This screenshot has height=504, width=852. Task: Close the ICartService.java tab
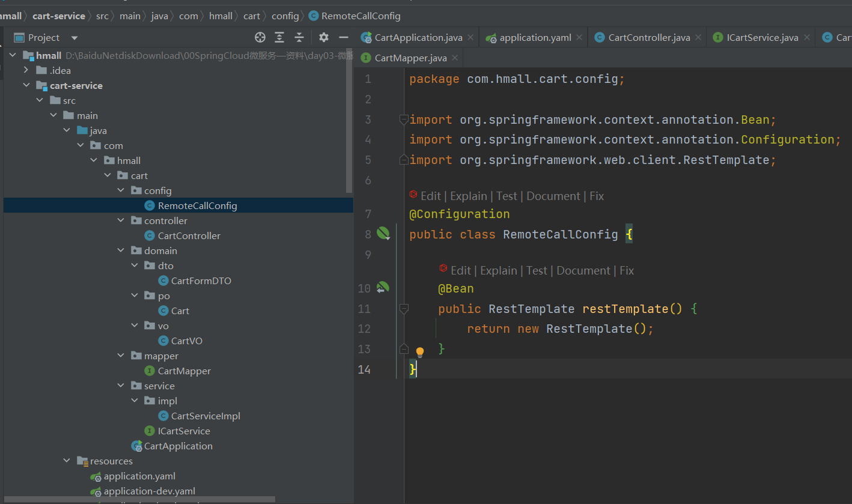(806, 37)
